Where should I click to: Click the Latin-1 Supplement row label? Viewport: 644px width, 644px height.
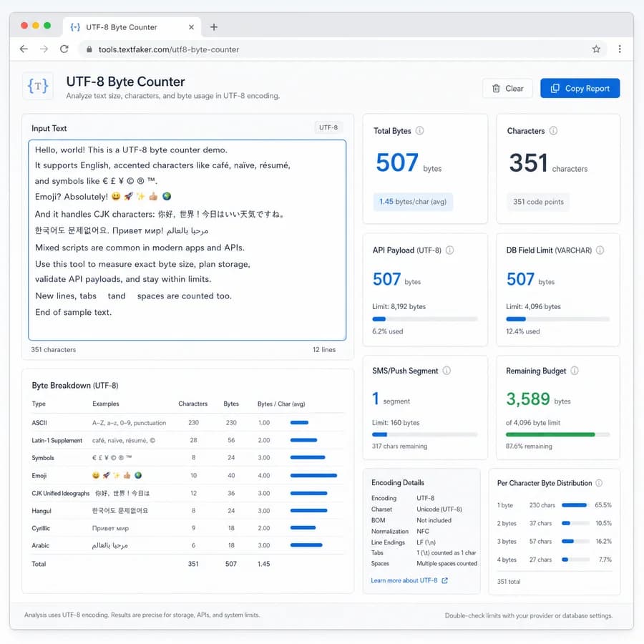pyautogui.click(x=57, y=440)
